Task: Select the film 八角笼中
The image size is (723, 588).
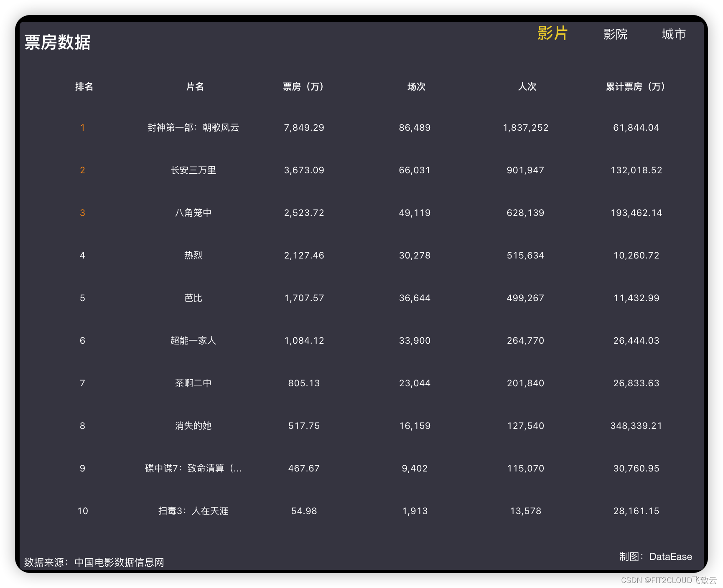Action: pyautogui.click(x=193, y=213)
